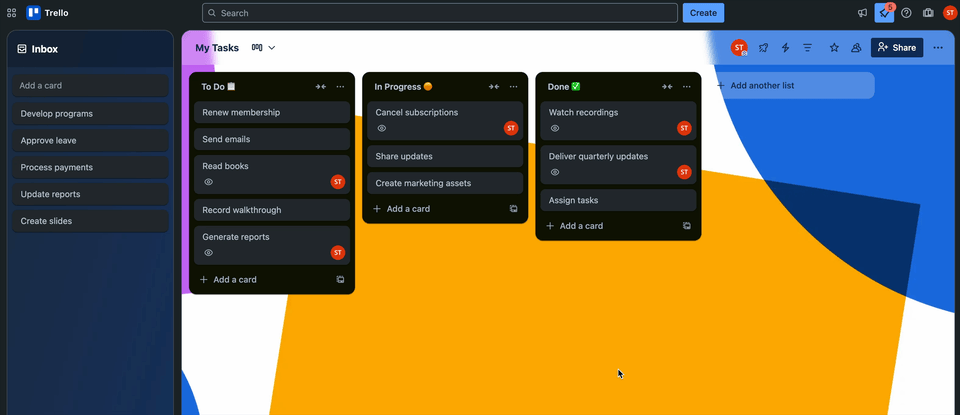Open the board menu ellipsis

(938, 48)
